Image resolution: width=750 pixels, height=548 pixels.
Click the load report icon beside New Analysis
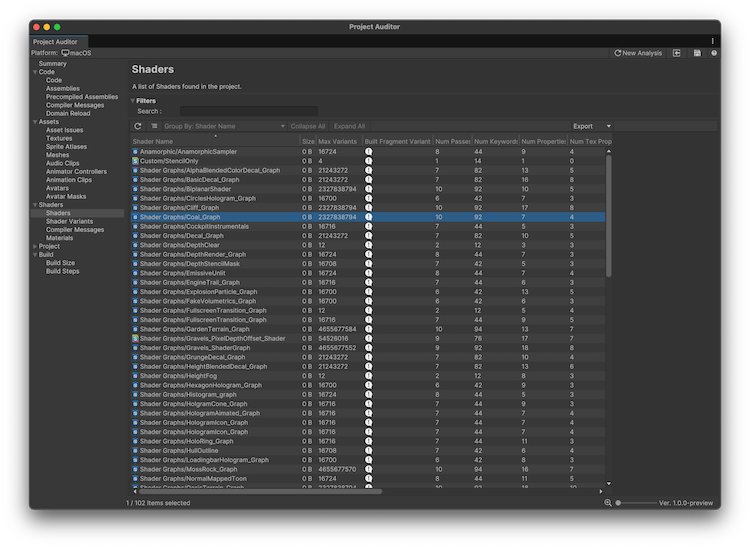coord(677,53)
